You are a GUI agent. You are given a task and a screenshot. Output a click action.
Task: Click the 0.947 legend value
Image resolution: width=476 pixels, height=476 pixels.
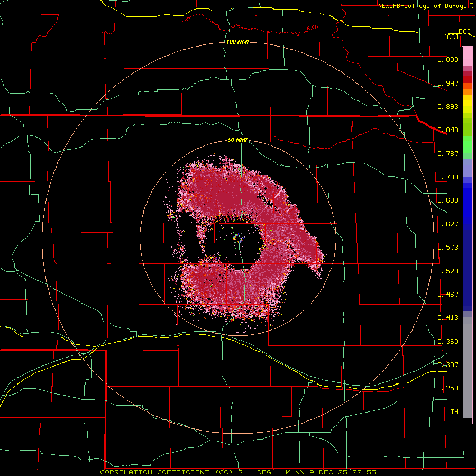click(448, 83)
